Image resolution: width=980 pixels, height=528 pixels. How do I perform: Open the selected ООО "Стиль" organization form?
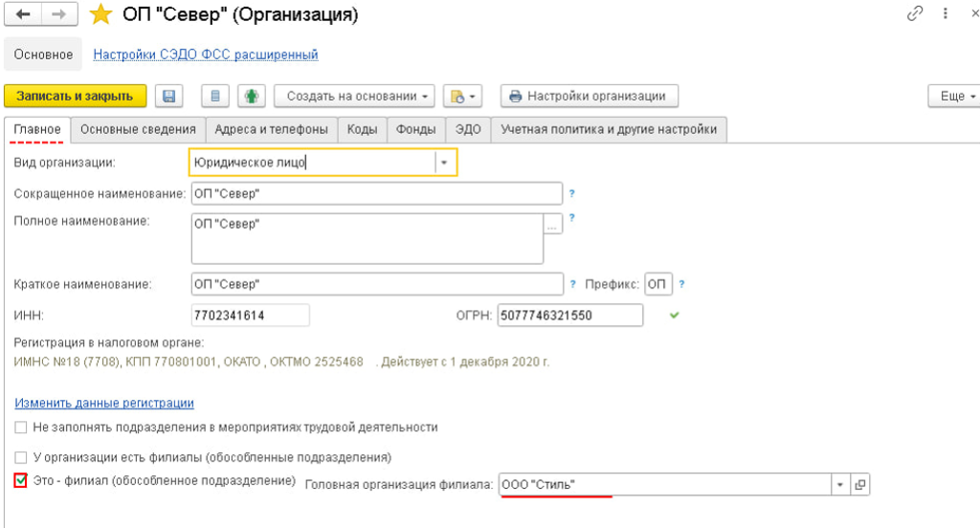point(860,485)
